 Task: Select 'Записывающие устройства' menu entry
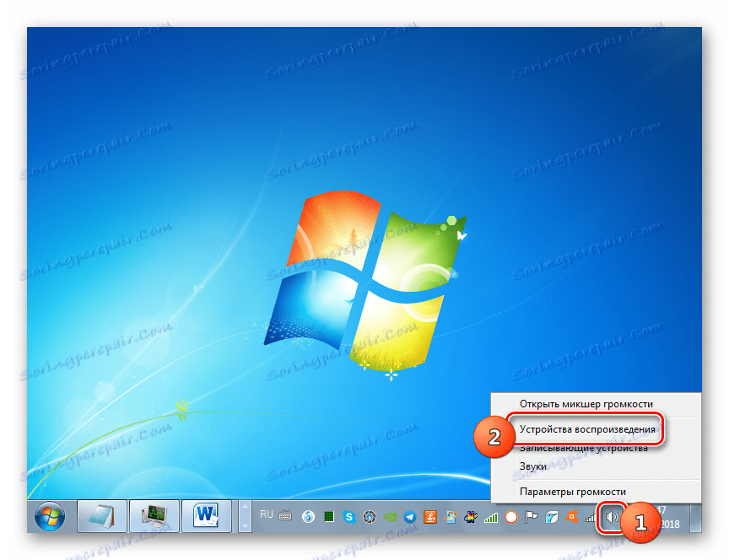[584, 448]
